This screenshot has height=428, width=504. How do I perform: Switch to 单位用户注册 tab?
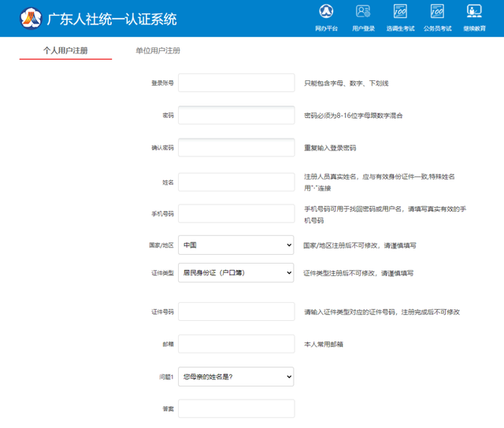tap(157, 50)
